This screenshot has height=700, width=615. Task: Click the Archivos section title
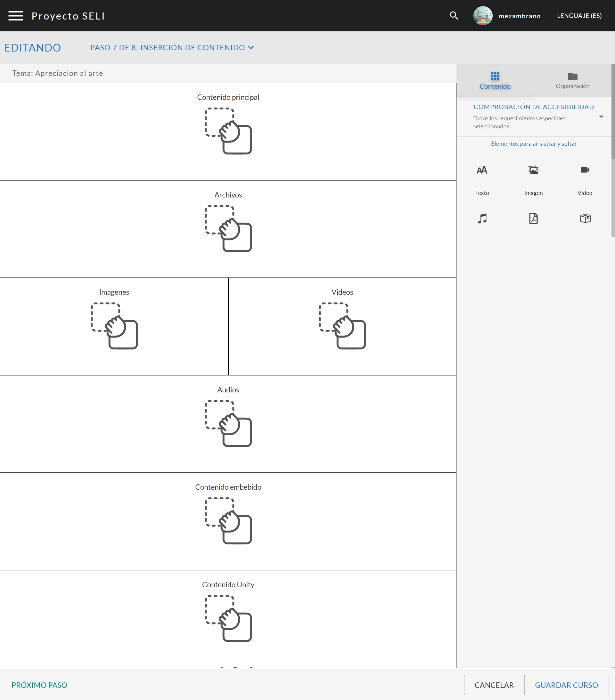coord(228,195)
